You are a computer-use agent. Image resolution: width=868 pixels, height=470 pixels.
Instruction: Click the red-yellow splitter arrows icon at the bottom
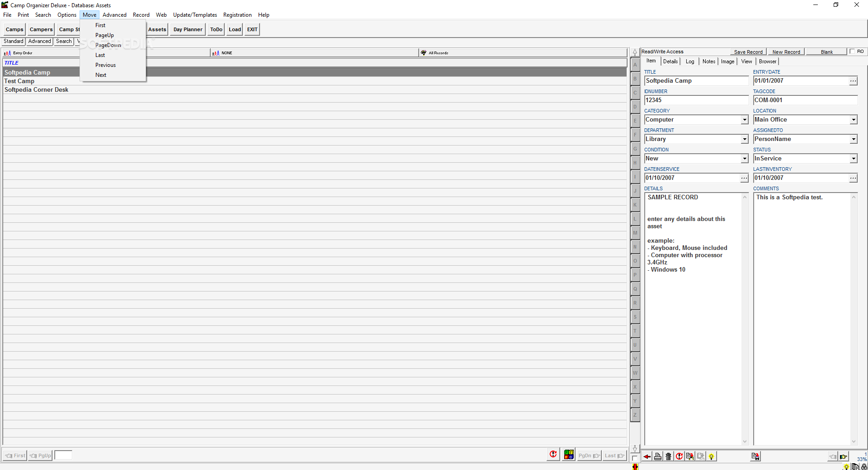[635, 467]
